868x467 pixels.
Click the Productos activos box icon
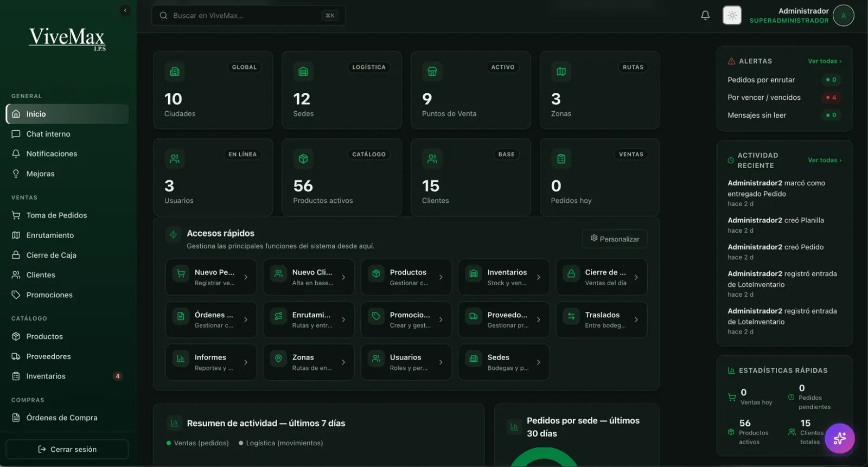[303, 159]
